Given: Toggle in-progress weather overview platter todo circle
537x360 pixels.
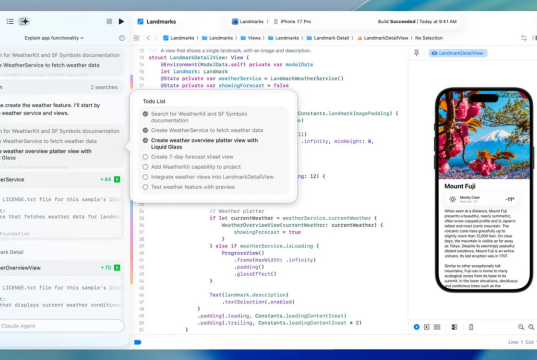Looking at the screenshot, I should click(x=145, y=140).
